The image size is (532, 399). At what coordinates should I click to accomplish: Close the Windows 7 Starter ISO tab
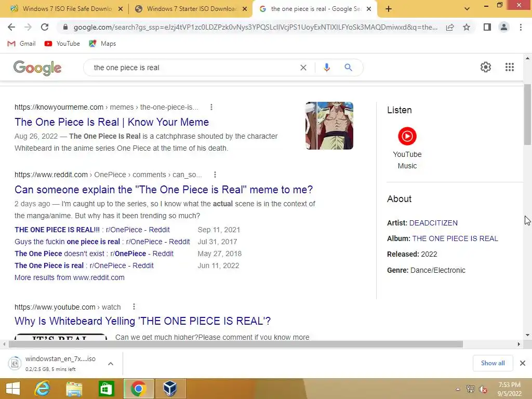pyautogui.click(x=245, y=9)
